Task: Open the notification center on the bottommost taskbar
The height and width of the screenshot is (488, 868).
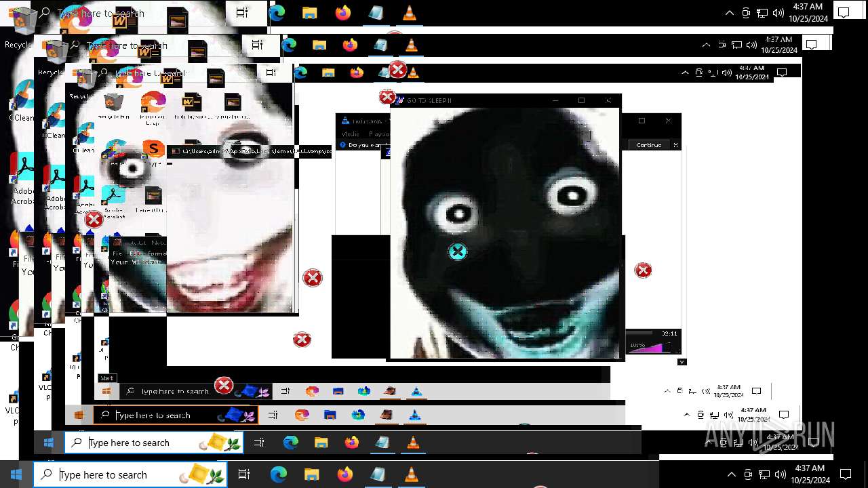Action: [x=846, y=474]
